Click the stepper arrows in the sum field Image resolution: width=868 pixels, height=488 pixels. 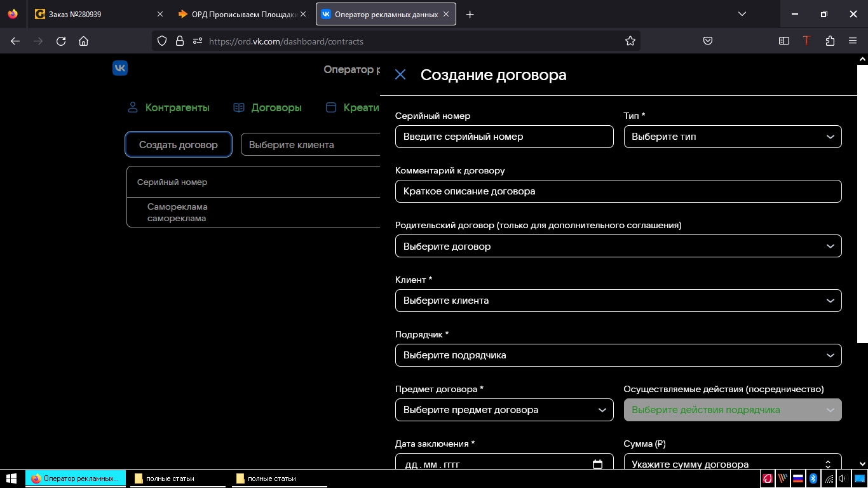[828, 464]
